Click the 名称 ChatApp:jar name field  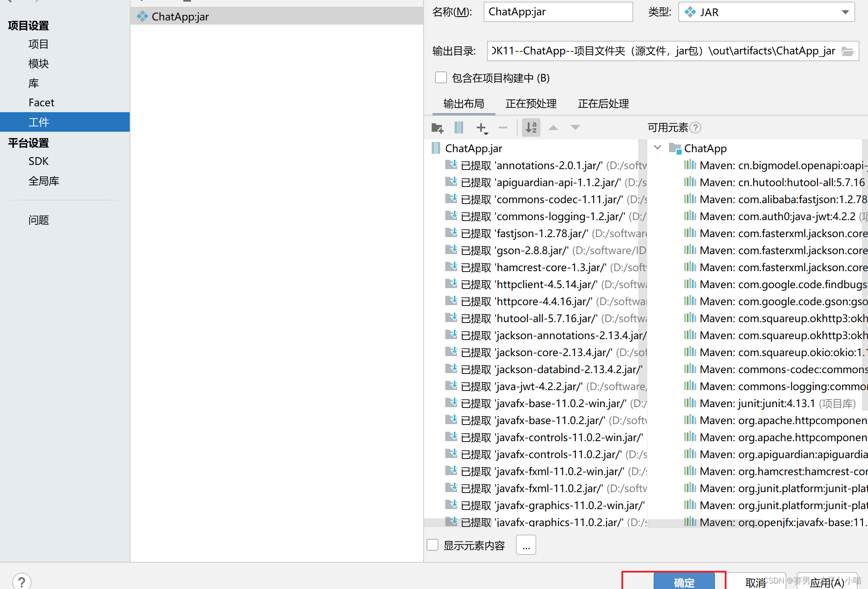pyautogui.click(x=558, y=12)
